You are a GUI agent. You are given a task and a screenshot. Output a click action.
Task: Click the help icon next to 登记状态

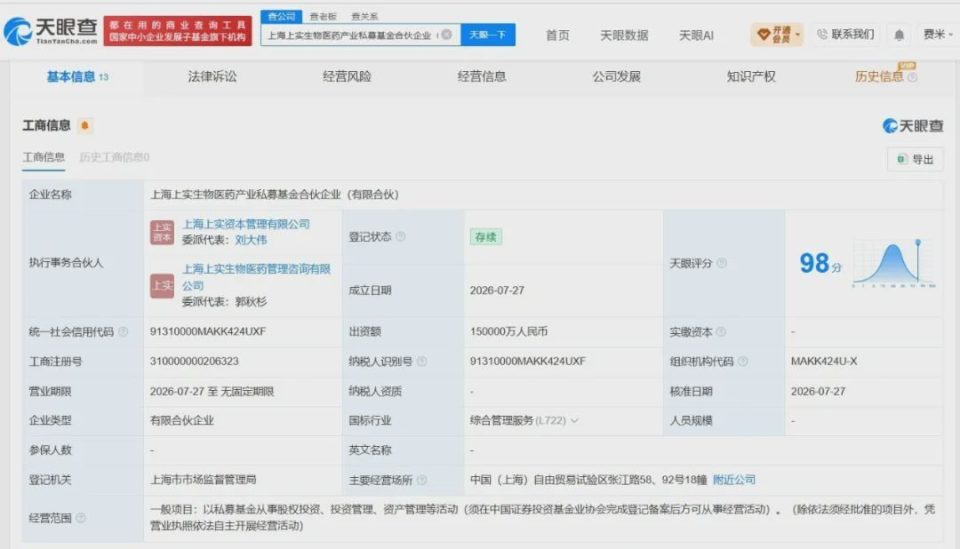401,237
